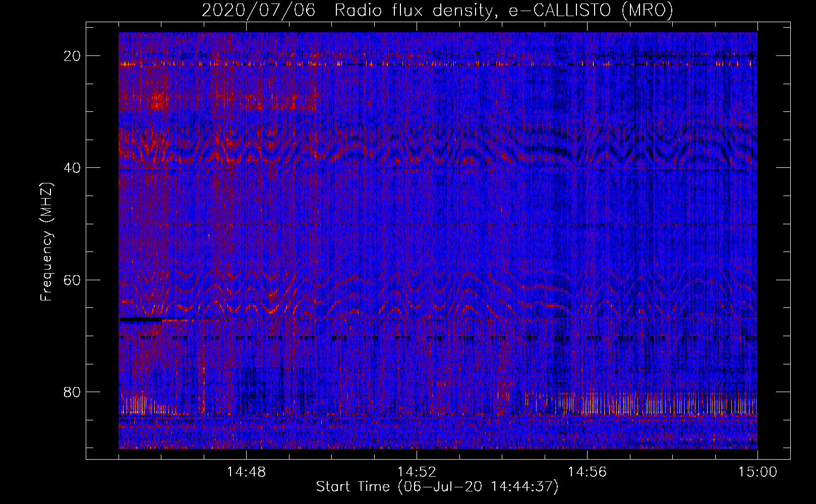Click the 14:52 time tick label
This screenshot has height=504, width=816.
[417, 472]
